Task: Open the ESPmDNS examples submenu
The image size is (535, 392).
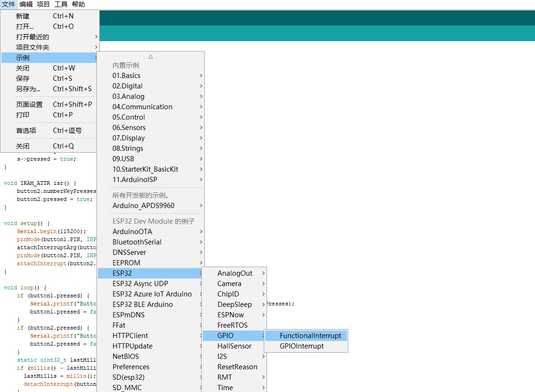Action: tap(150, 315)
